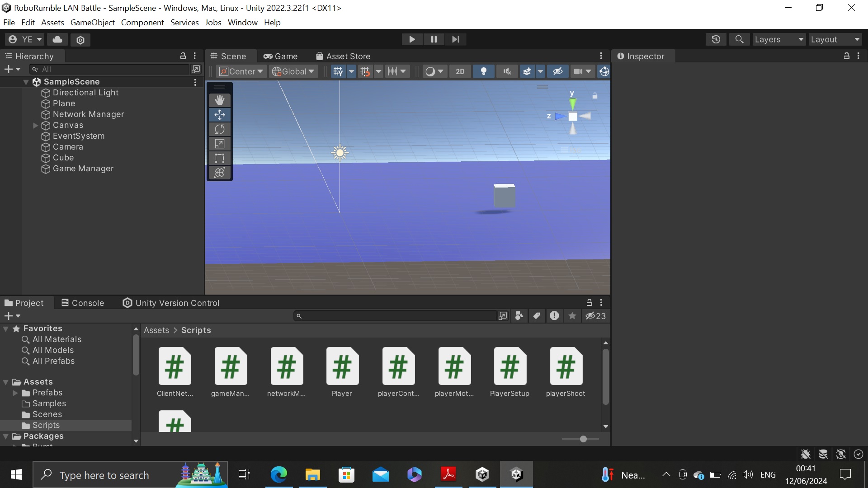
Task: Select the playerShoot script
Action: [x=566, y=372]
